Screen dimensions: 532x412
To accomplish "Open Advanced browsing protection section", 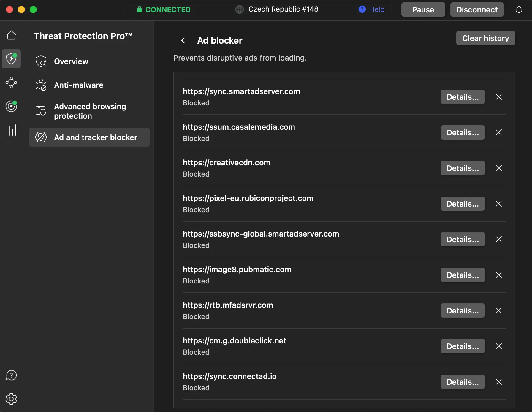I will 90,111.
